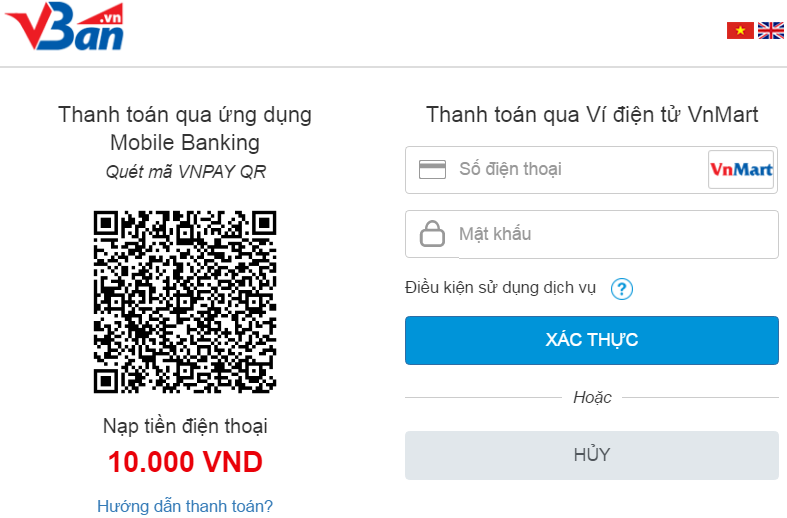
Task: Click the padlock icon in password field
Action: (432, 234)
